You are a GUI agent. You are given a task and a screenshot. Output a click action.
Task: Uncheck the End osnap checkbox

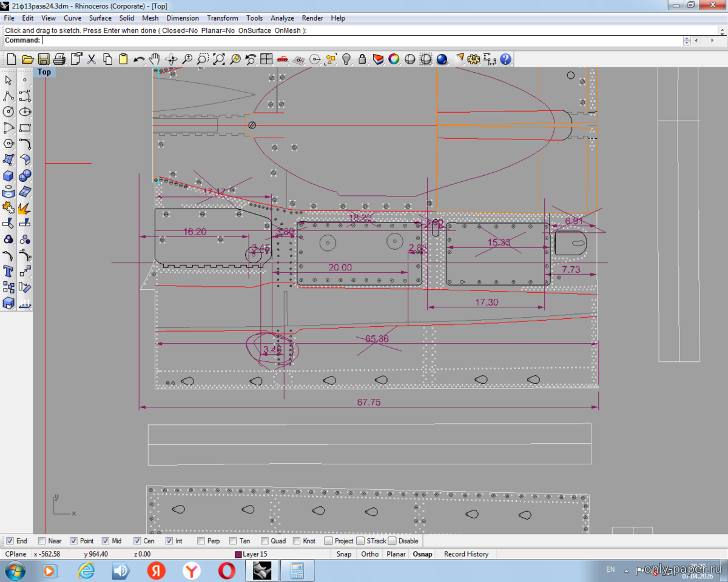(x=9, y=541)
